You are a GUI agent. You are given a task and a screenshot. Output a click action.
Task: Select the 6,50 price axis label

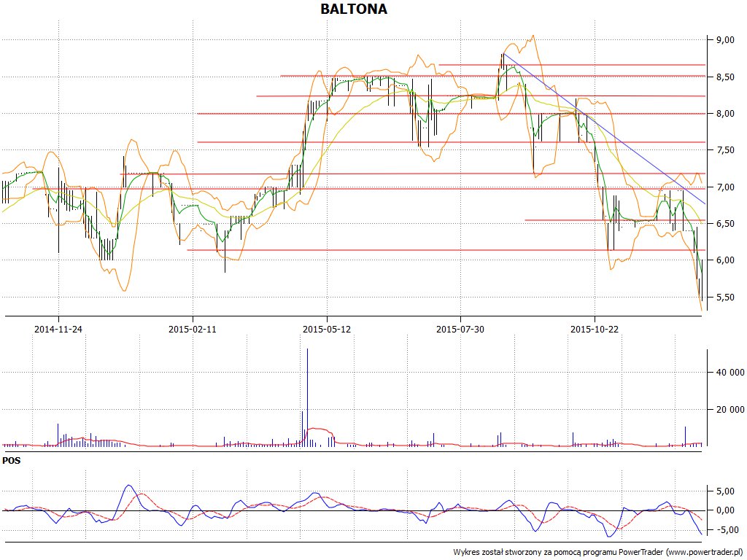725,223
